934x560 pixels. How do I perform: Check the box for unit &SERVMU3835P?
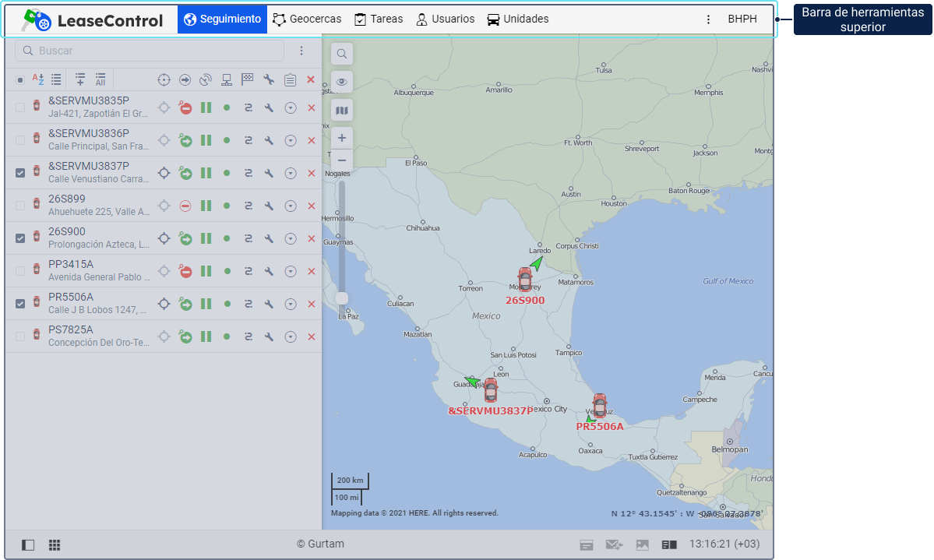click(x=20, y=107)
